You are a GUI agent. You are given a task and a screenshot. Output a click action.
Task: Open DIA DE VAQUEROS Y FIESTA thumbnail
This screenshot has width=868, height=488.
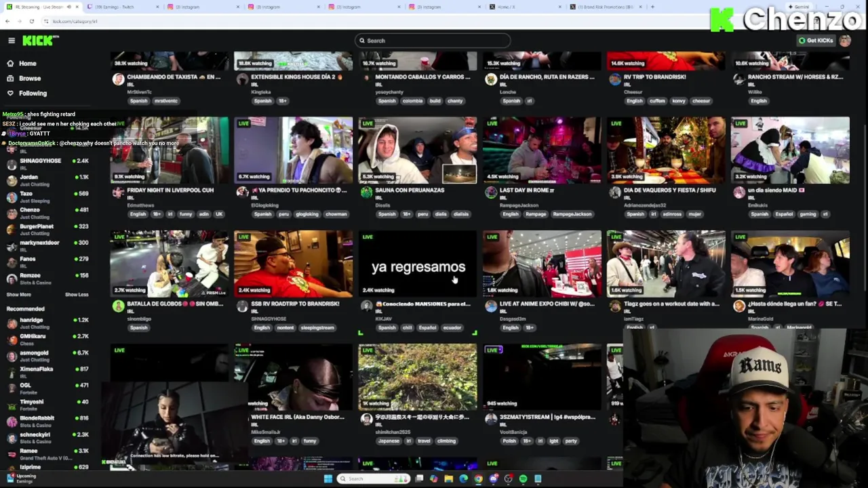666,150
